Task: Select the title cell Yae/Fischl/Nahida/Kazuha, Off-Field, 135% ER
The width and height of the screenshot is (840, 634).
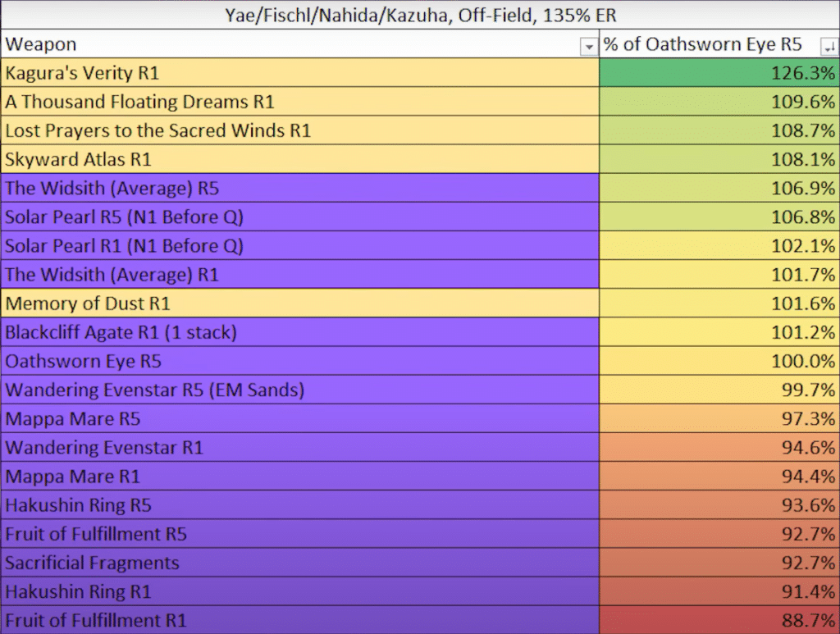Action: tap(420, 15)
